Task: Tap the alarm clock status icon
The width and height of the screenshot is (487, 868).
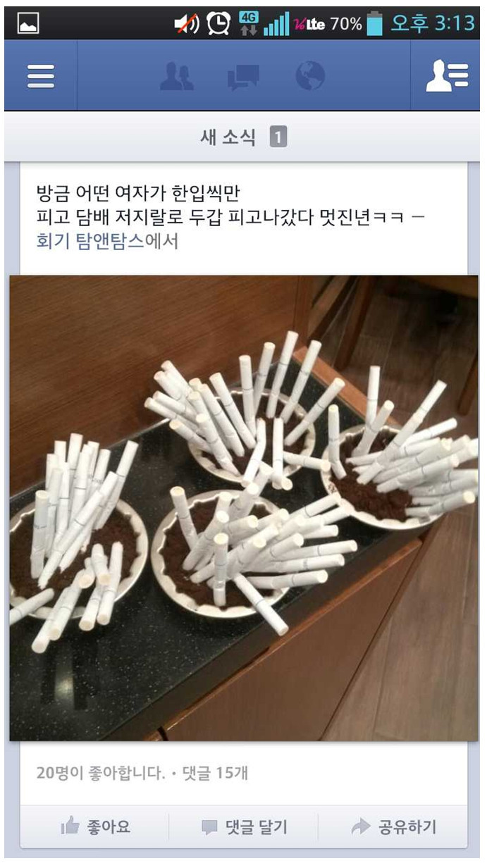Action: (219, 25)
